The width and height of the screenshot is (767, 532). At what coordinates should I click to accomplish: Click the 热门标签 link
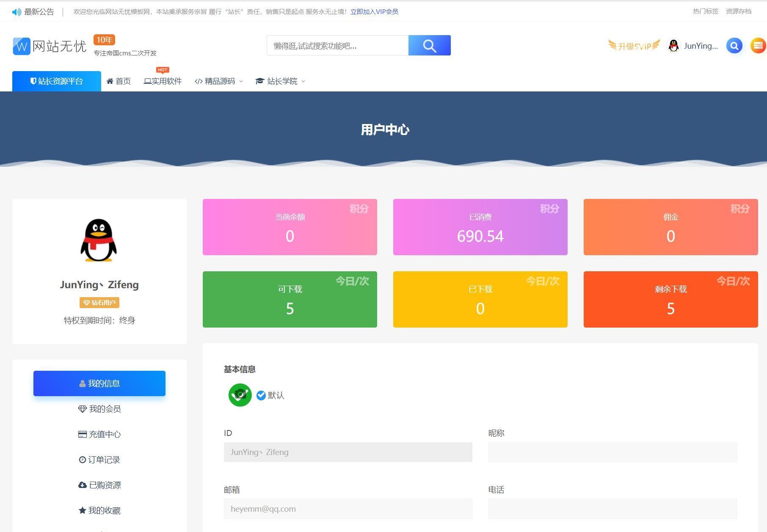[x=706, y=11]
